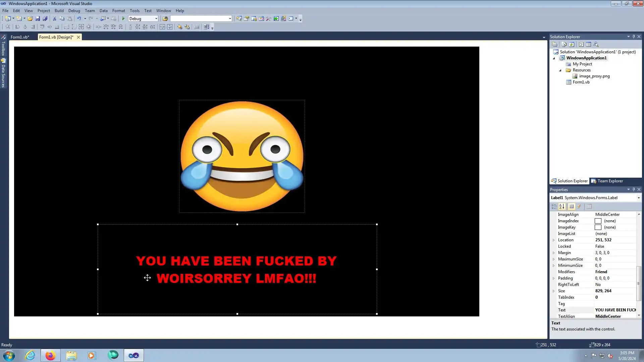Open Firefox from the taskbar

point(50,355)
